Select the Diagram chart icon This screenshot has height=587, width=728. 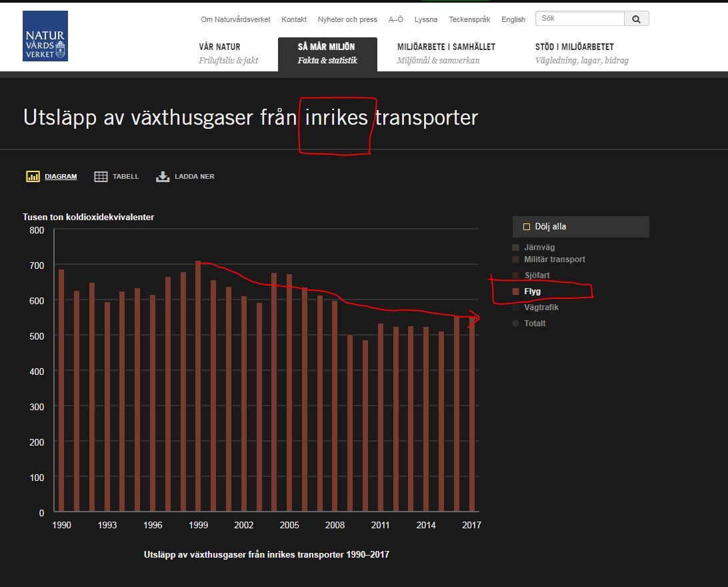pyautogui.click(x=33, y=177)
